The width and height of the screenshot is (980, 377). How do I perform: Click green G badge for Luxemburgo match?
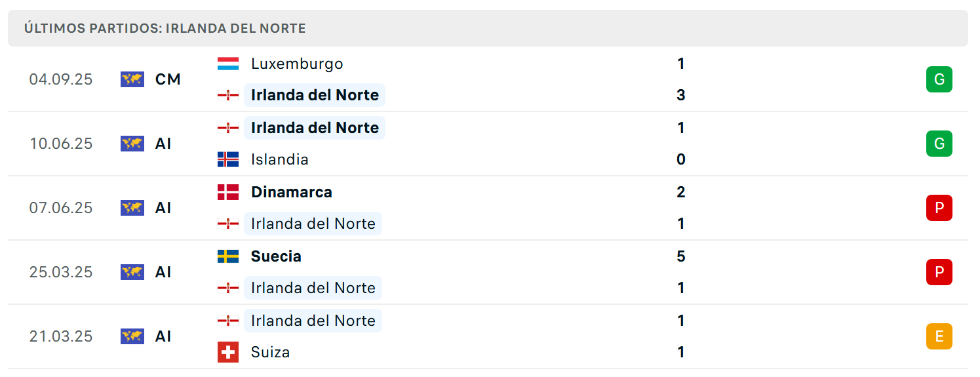pyautogui.click(x=939, y=79)
